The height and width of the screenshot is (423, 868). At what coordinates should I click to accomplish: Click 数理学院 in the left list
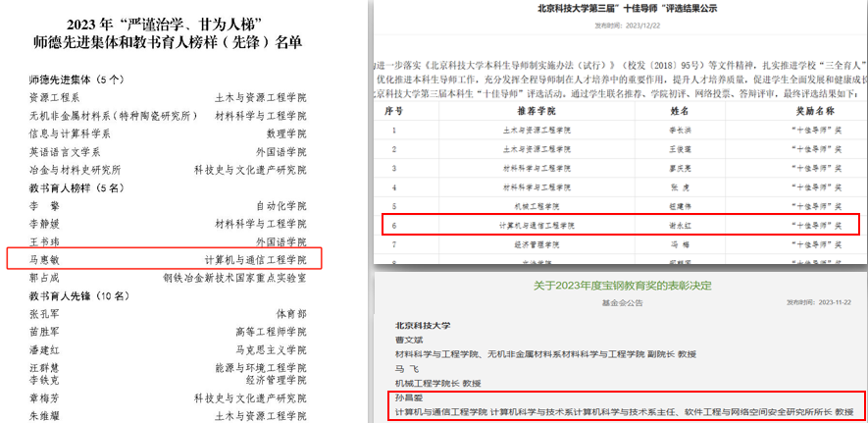click(286, 134)
